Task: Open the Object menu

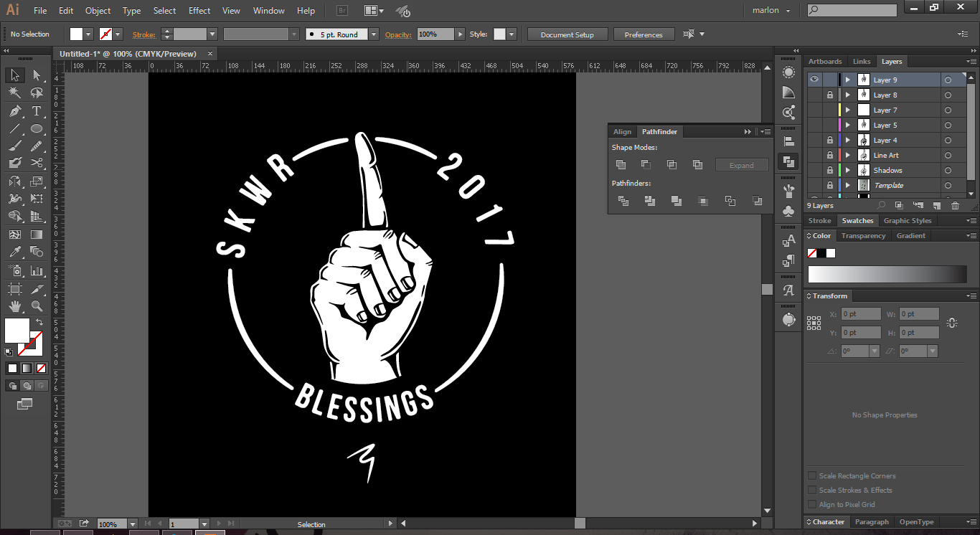Action: pyautogui.click(x=98, y=10)
